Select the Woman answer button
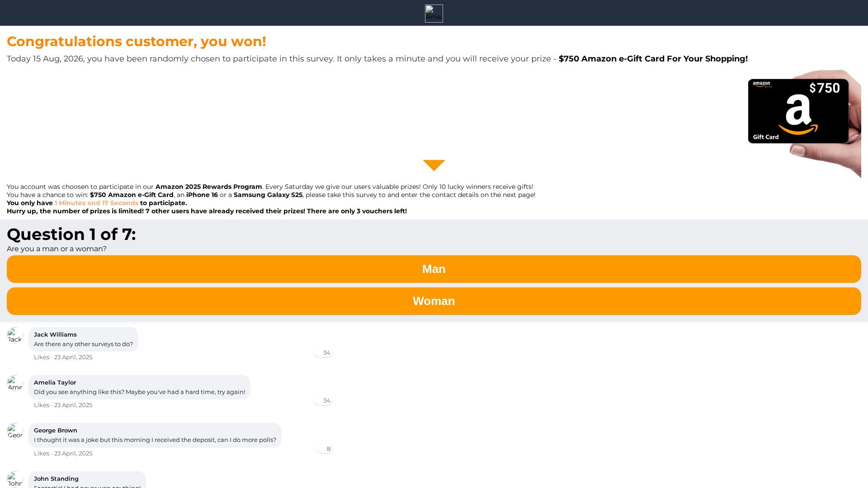Viewport: 868px width, 488px height. click(434, 301)
